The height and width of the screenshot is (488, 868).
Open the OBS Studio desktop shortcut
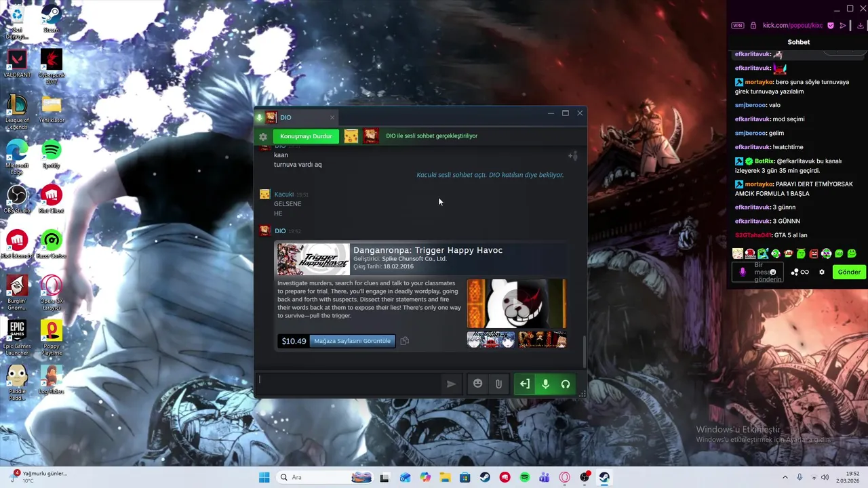coord(17,200)
